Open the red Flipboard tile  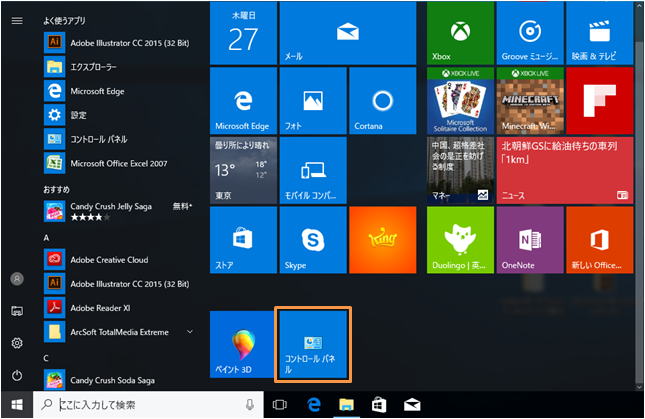(599, 101)
